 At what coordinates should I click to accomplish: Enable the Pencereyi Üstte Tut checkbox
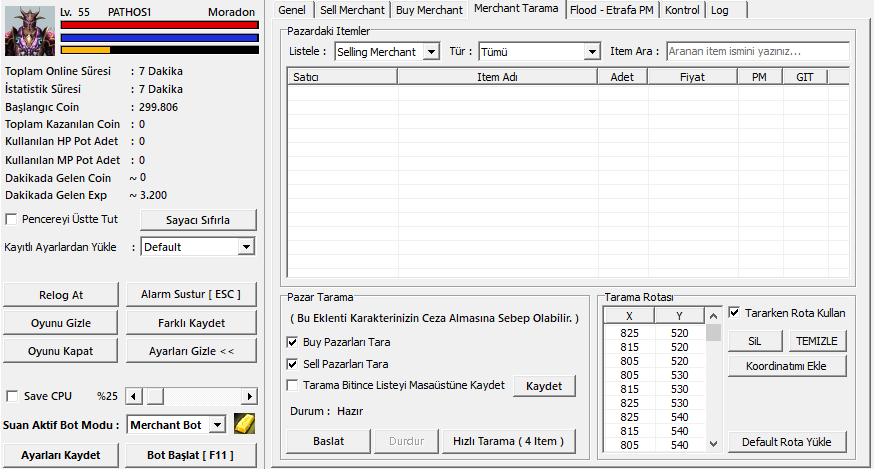click(12, 219)
